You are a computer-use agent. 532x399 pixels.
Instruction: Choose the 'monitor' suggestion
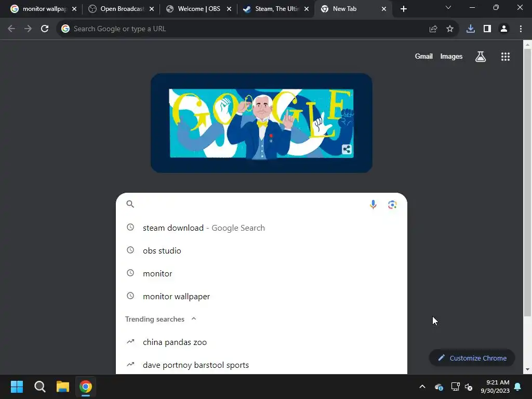pos(261,273)
